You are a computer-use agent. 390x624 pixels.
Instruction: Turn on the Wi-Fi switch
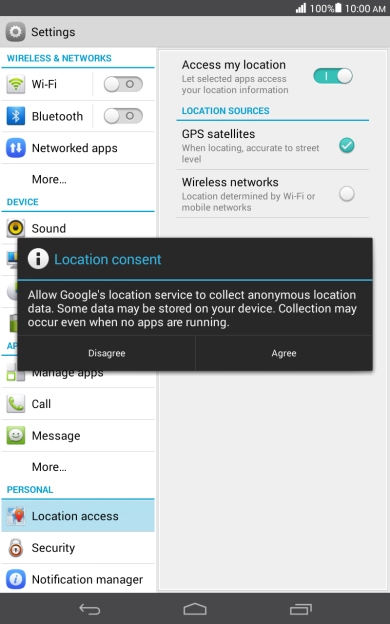coord(123,84)
